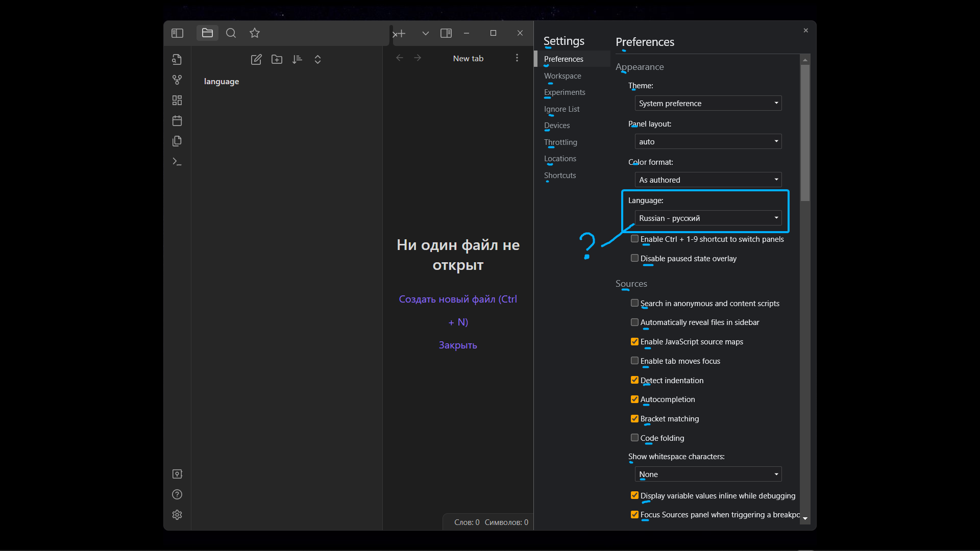Viewport: 980px width, 551px height.
Task: Click the Закрыть link
Action: pos(458,345)
